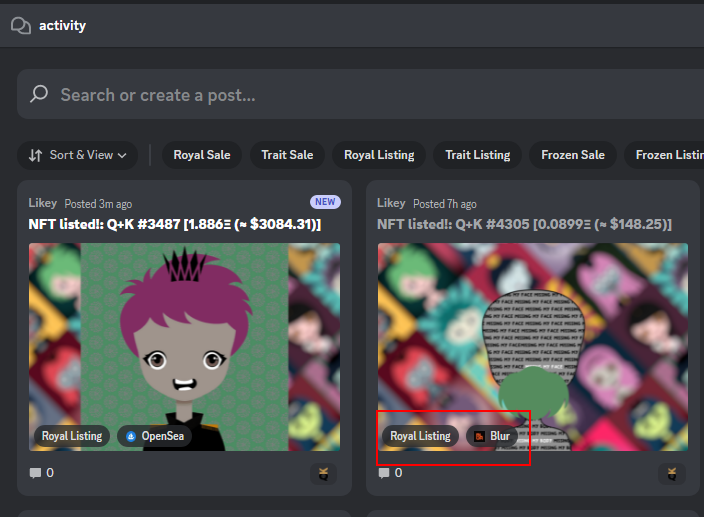This screenshot has height=517, width=704.
Task: Click Royal Listing tag on Q+K #3487 post
Action: click(x=72, y=436)
